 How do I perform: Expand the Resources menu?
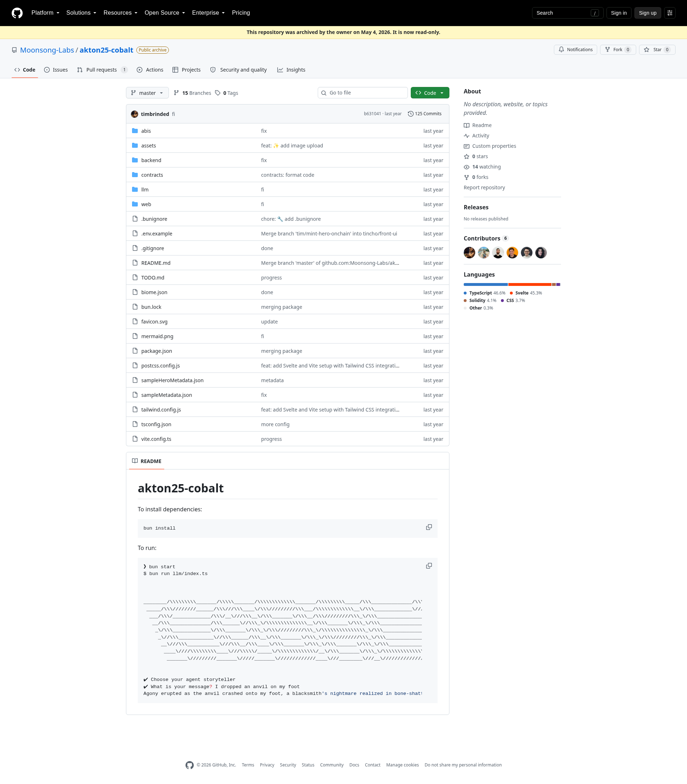click(120, 13)
